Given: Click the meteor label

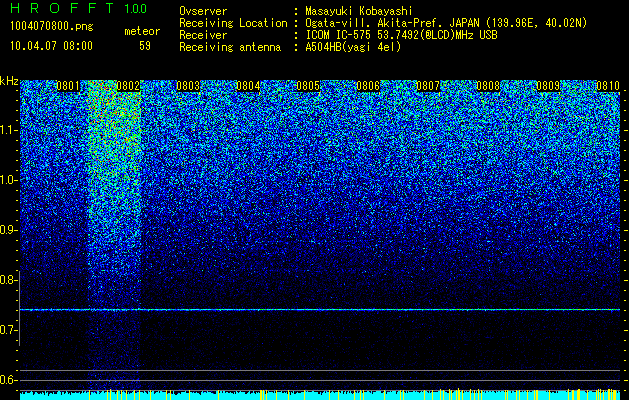Looking at the screenshot, I should (x=142, y=31).
